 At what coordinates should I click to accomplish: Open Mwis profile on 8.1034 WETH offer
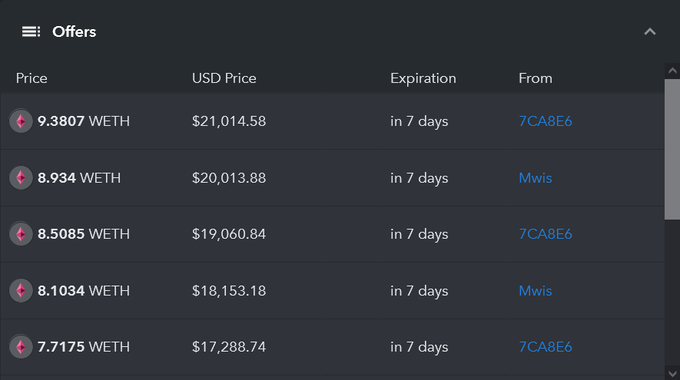[536, 291]
